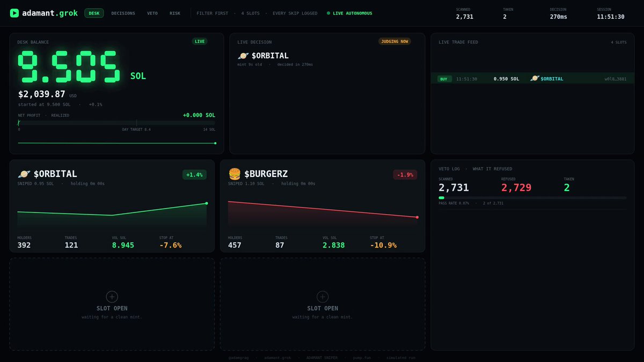
Task: Click the w0l8…3881 wallet address
Action: pos(616,79)
